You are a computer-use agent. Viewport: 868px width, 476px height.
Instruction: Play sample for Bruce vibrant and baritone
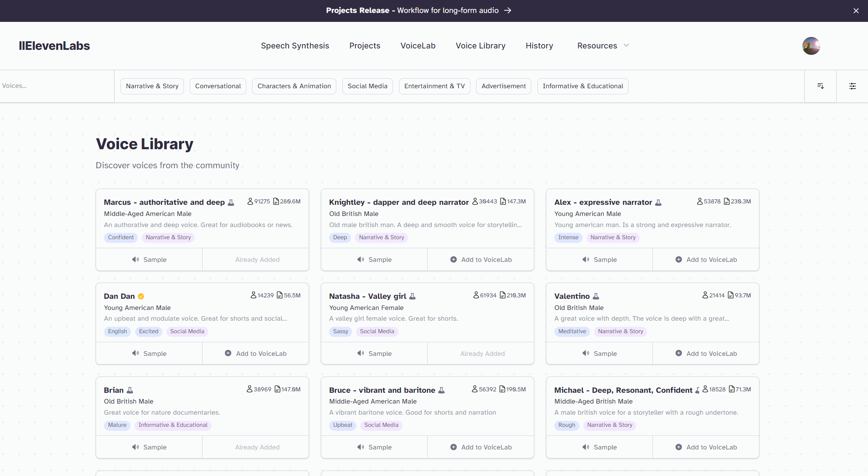point(374,447)
